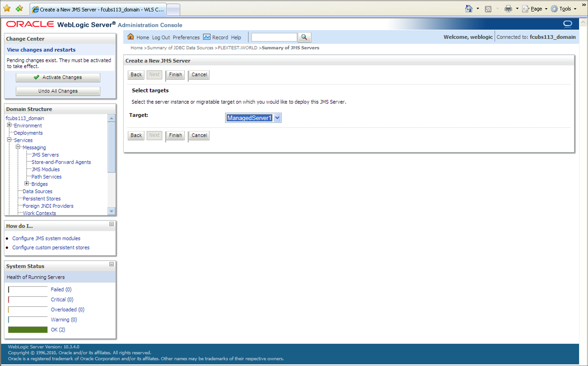Open the Tools gear menu

coord(563,9)
